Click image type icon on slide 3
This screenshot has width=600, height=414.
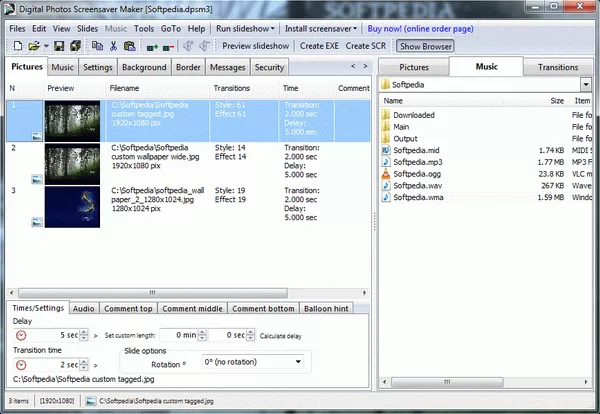point(37,222)
